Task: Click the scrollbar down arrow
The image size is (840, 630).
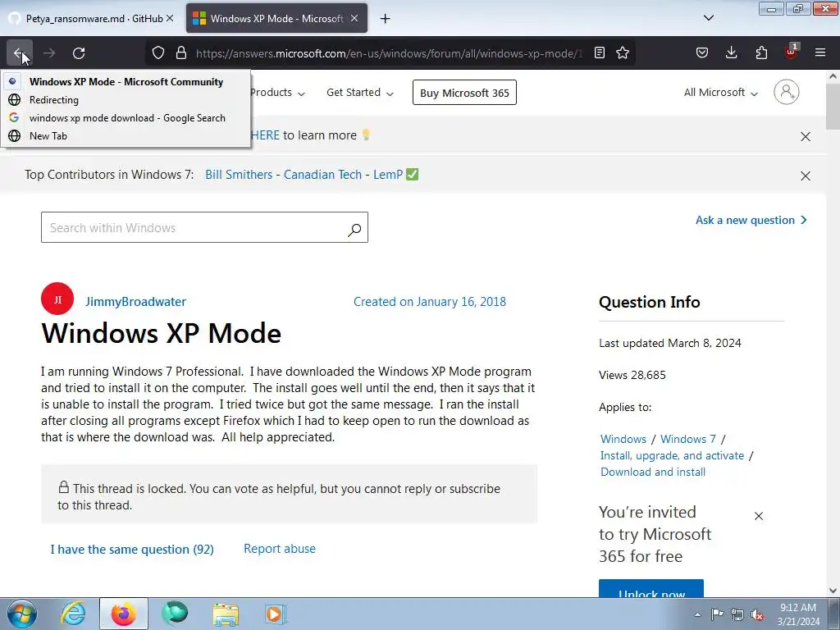Action: coord(833,591)
